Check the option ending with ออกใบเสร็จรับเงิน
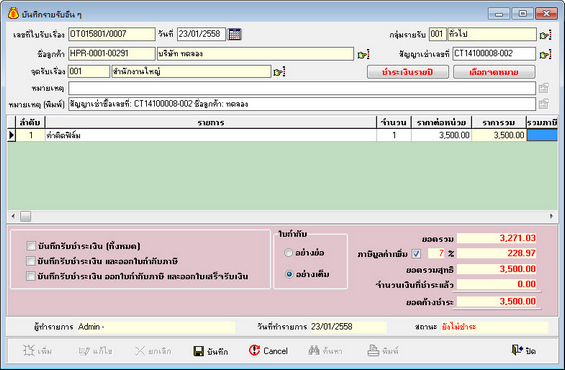The height and width of the screenshot is (370, 565). click(31, 276)
